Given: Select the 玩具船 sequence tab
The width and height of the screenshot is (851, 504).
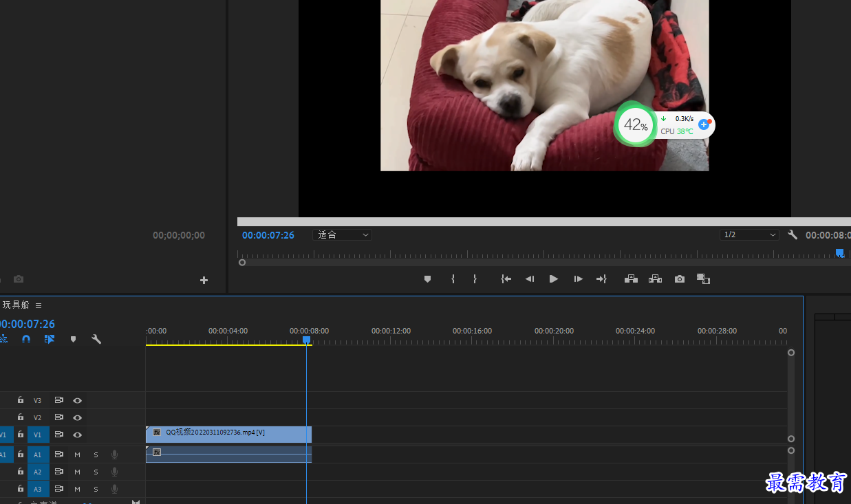Looking at the screenshot, I should pos(16,305).
